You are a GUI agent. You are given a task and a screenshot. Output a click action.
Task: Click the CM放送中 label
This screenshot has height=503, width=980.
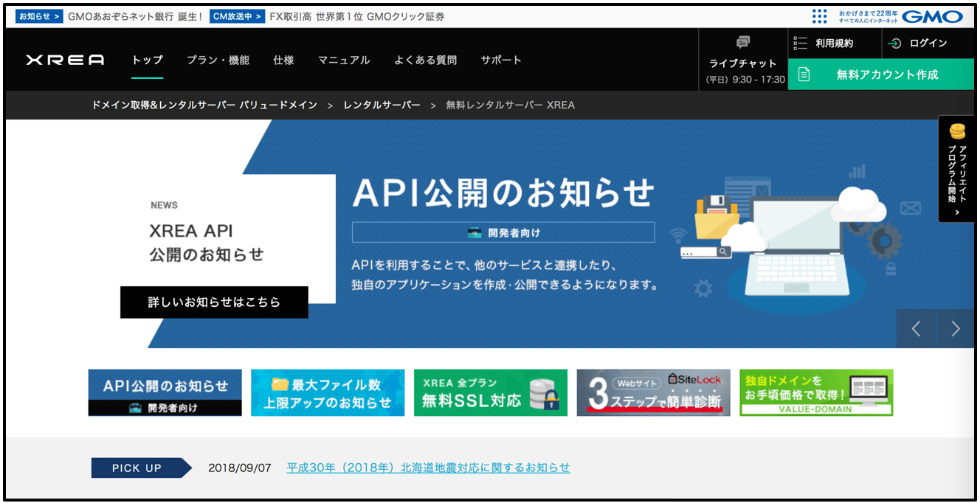[237, 16]
